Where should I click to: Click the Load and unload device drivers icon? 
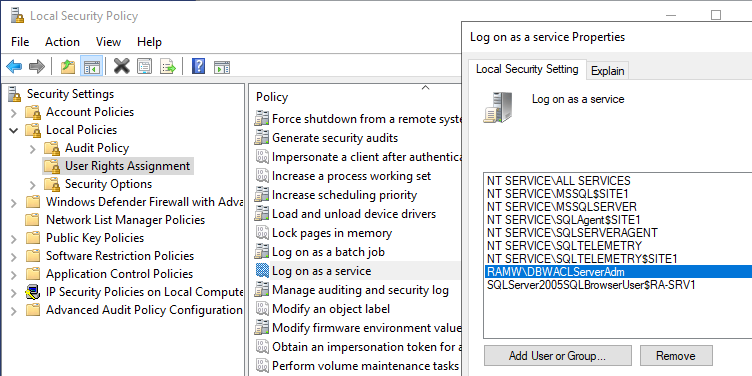[x=262, y=214]
